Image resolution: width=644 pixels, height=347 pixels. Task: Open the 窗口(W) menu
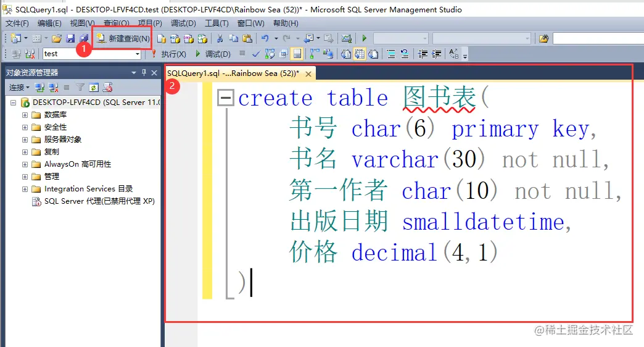click(x=250, y=23)
